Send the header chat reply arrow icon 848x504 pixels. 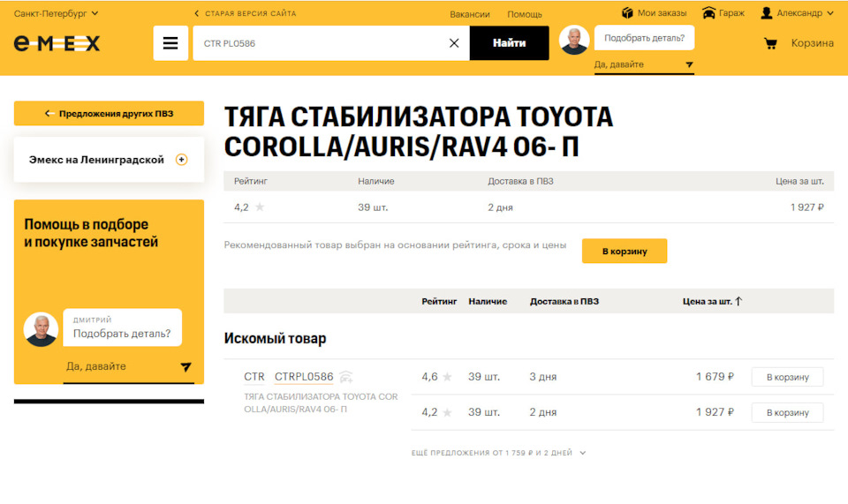pyautogui.click(x=689, y=64)
